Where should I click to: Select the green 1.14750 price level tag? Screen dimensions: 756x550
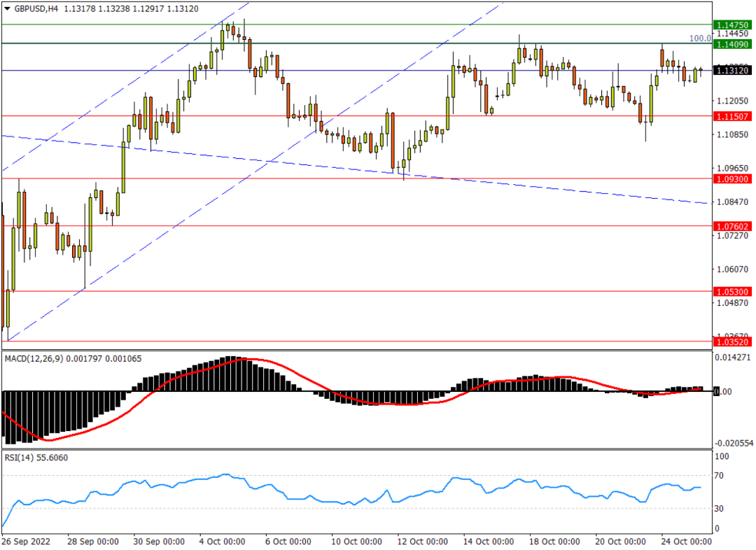(732, 24)
